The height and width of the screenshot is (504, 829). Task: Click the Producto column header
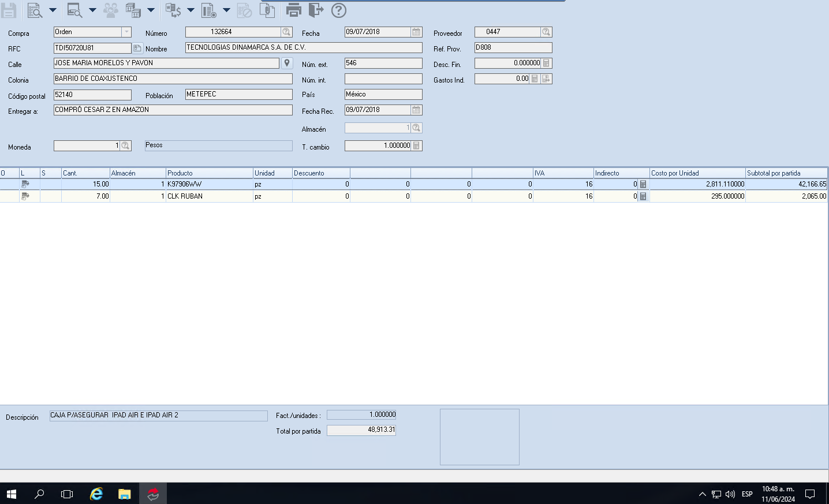point(210,173)
